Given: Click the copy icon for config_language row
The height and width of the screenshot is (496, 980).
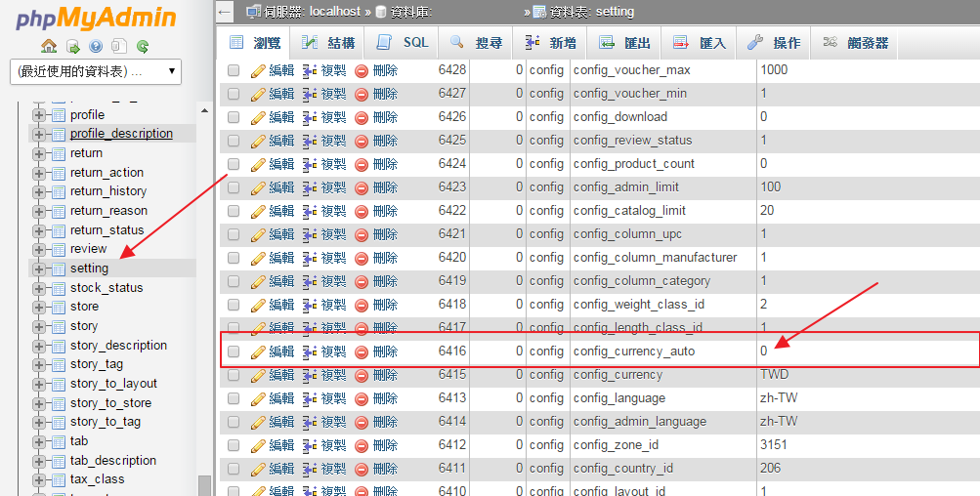Looking at the screenshot, I should 310,399.
